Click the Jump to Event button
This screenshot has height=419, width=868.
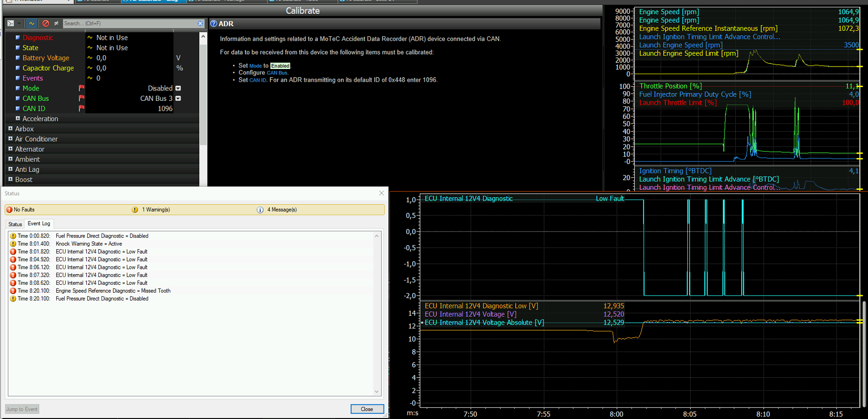click(22, 409)
